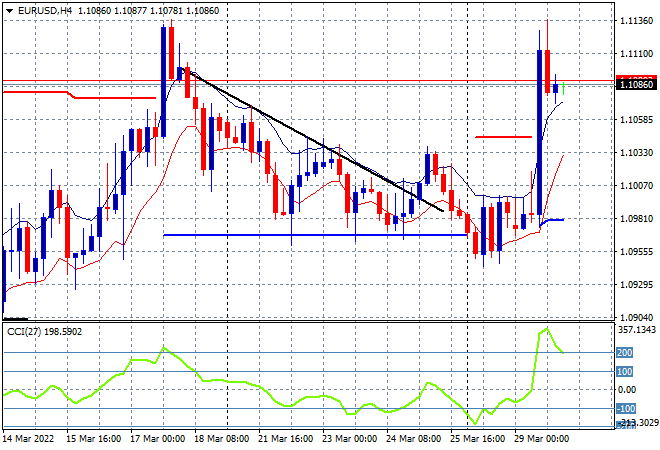Click the green CCI indicator peak on 29 Mar
Image resolution: width=660 pixels, height=450 pixels.
547,328
